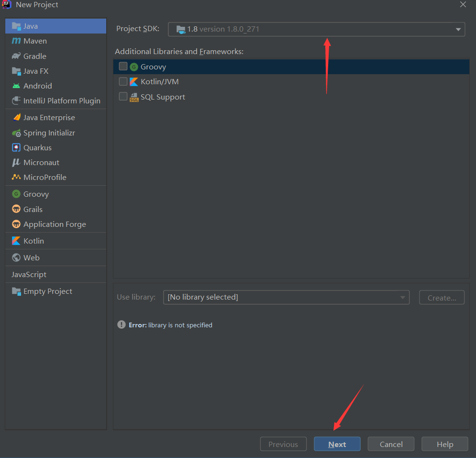The image size is (476, 458).
Task: Click Kotlin/JVM framework icon in libraries list
Action: click(x=134, y=82)
